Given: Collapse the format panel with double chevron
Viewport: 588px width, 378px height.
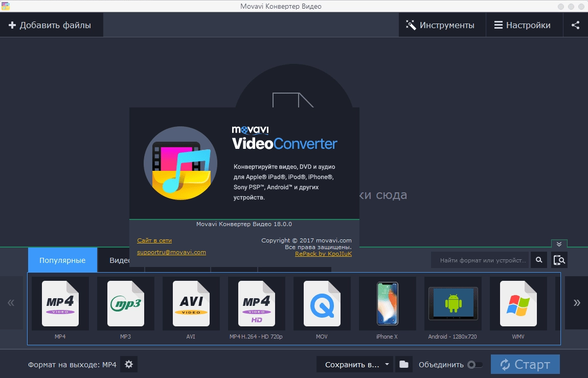Looking at the screenshot, I should coord(559,244).
